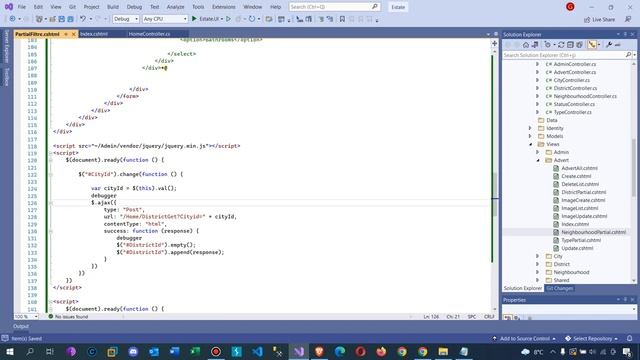
Task: Open Discord from the taskbar
Action: [133, 351]
